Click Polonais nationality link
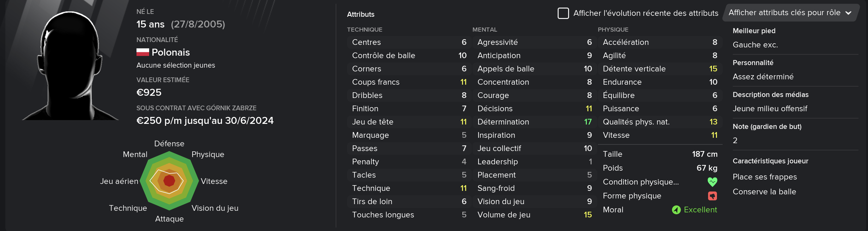 pyautogui.click(x=170, y=52)
